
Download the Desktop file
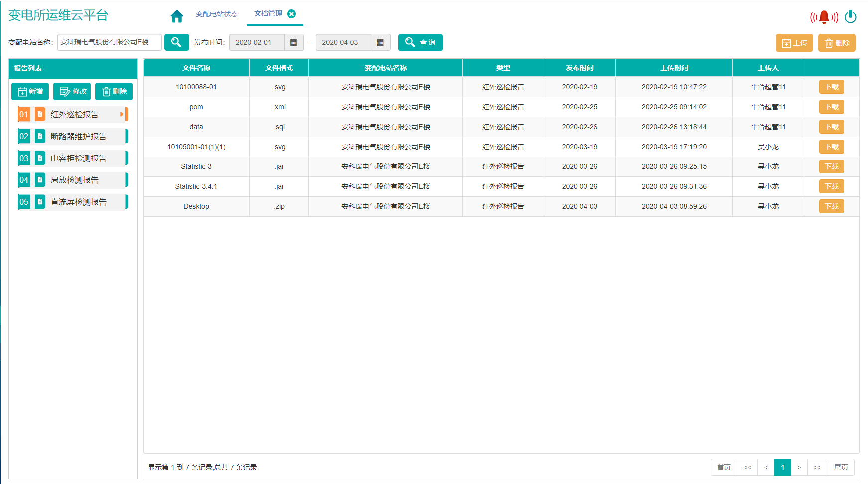pyautogui.click(x=832, y=206)
